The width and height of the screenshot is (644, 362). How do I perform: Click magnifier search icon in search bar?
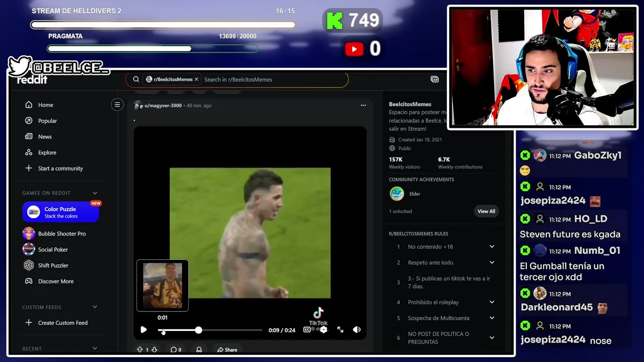pyautogui.click(x=136, y=79)
